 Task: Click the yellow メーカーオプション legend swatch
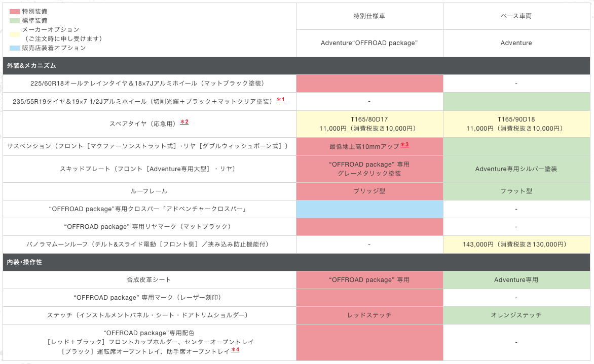[x=15, y=34]
